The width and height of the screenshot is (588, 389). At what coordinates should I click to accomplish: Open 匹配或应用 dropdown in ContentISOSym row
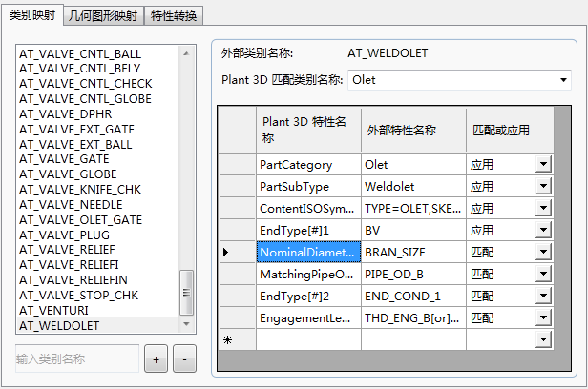point(543,208)
